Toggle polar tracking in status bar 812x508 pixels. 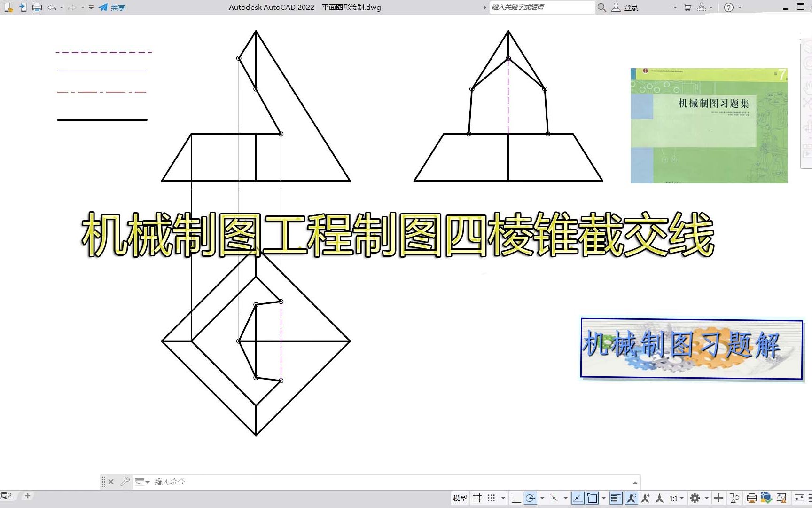point(530,498)
